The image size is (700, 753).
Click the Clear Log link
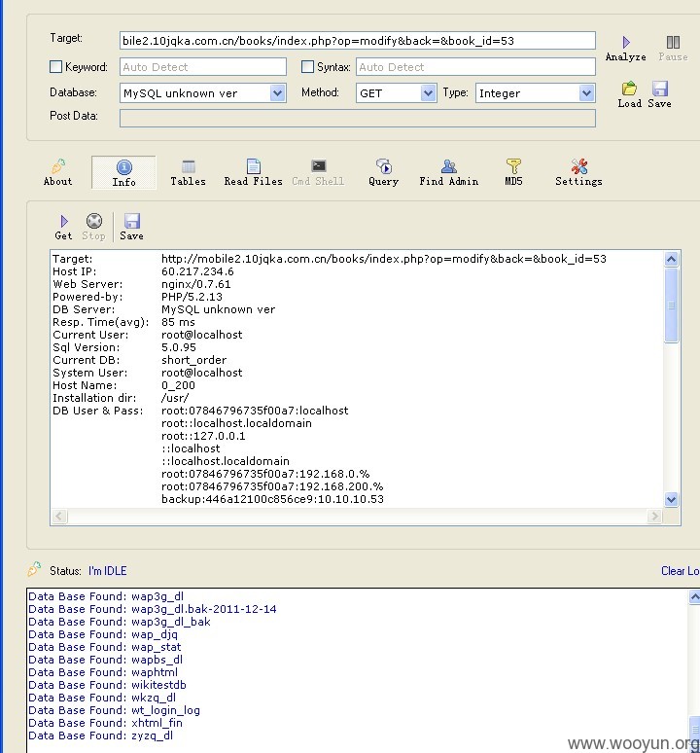coord(680,571)
